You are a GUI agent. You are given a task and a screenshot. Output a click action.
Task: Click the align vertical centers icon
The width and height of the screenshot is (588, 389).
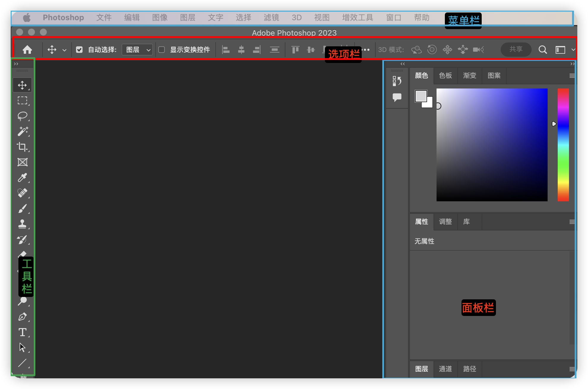[311, 50]
